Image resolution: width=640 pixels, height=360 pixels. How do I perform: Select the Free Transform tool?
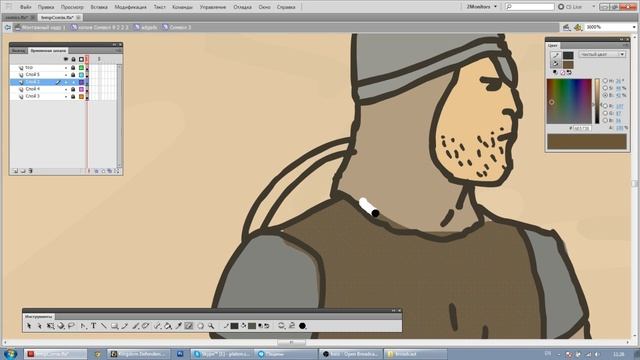tap(50, 326)
